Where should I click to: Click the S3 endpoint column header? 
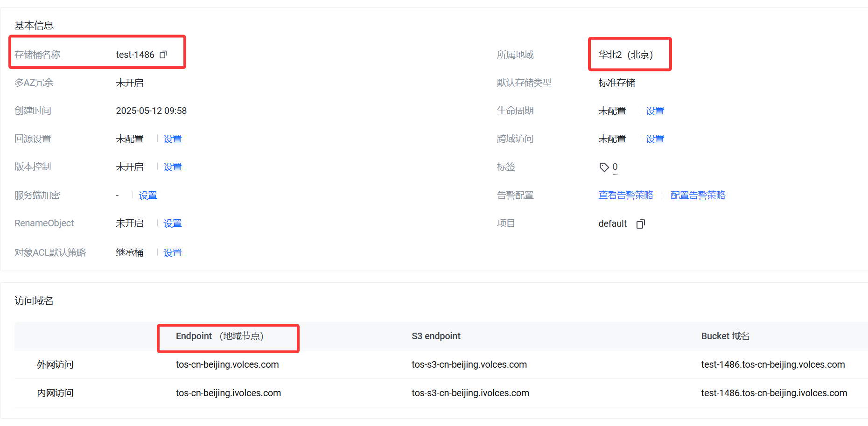coord(436,336)
